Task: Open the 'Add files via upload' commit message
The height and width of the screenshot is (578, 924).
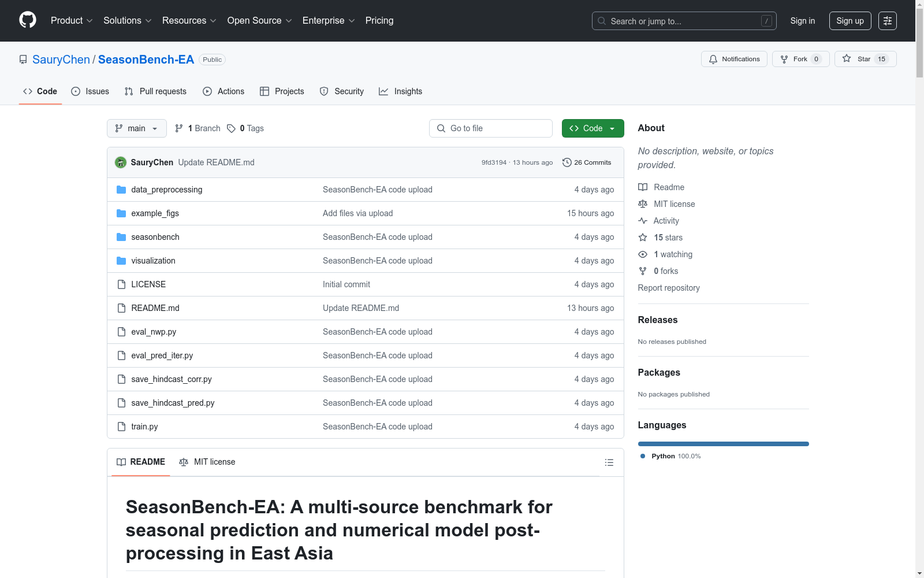Action: (x=358, y=213)
